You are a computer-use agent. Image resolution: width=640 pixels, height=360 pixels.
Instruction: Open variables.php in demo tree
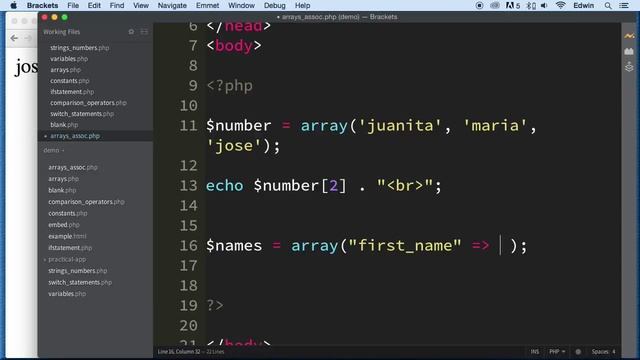(67, 293)
